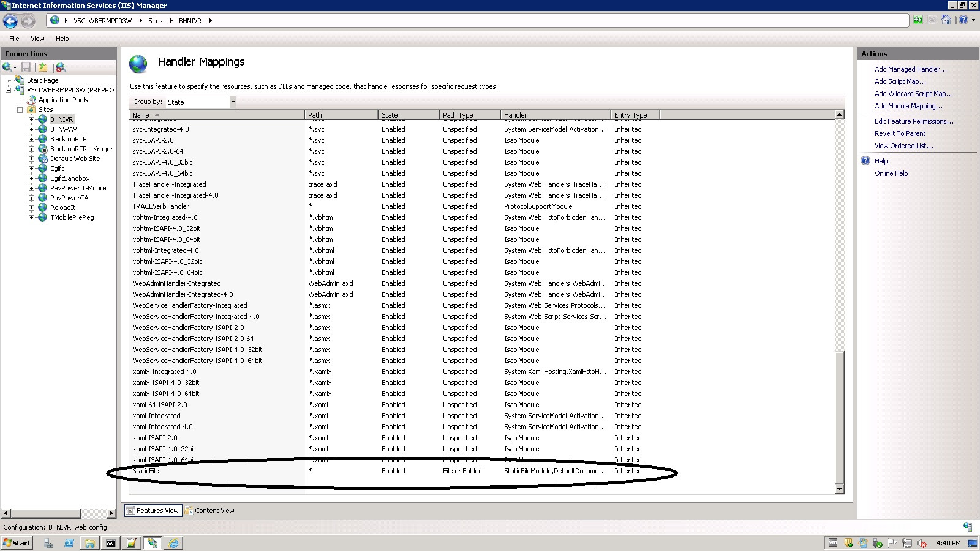Click the delete connection icon
The image size is (980, 551).
coord(60,67)
